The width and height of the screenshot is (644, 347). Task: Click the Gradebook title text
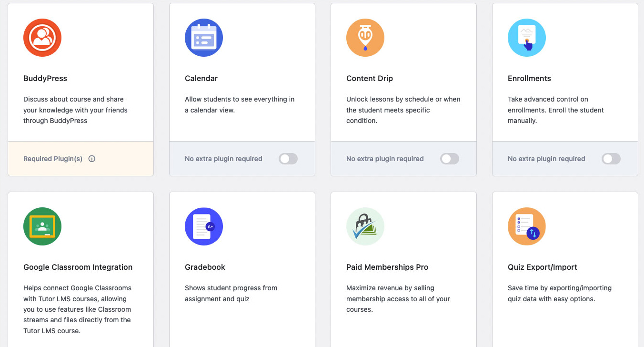click(205, 267)
